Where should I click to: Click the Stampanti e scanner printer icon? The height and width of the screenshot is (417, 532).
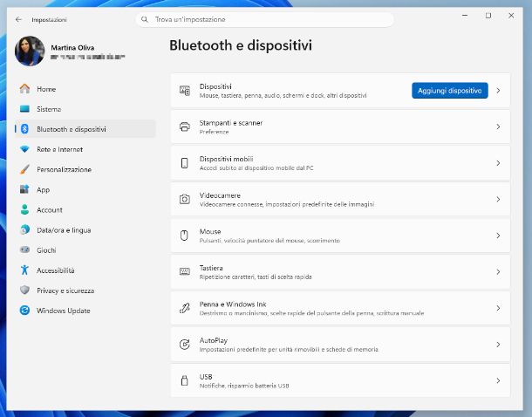pyautogui.click(x=185, y=126)
